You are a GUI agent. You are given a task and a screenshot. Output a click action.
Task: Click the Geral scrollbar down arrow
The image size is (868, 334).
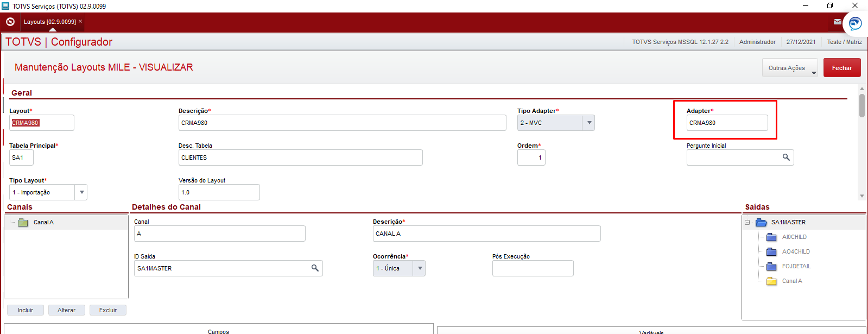pyautogui.click(x=862, y=196)
